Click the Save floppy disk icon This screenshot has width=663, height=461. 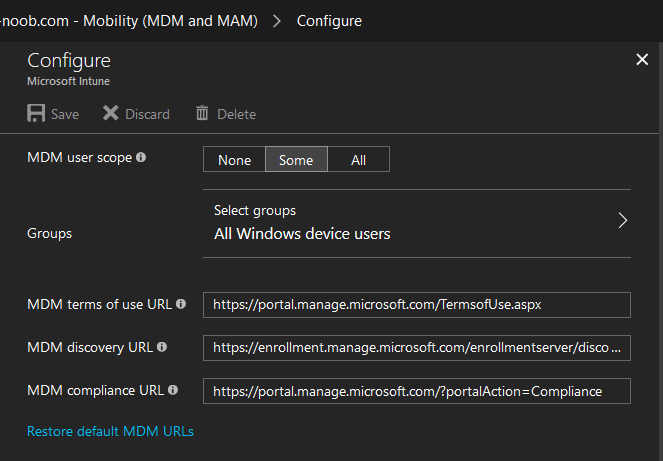tap(36, 113)
